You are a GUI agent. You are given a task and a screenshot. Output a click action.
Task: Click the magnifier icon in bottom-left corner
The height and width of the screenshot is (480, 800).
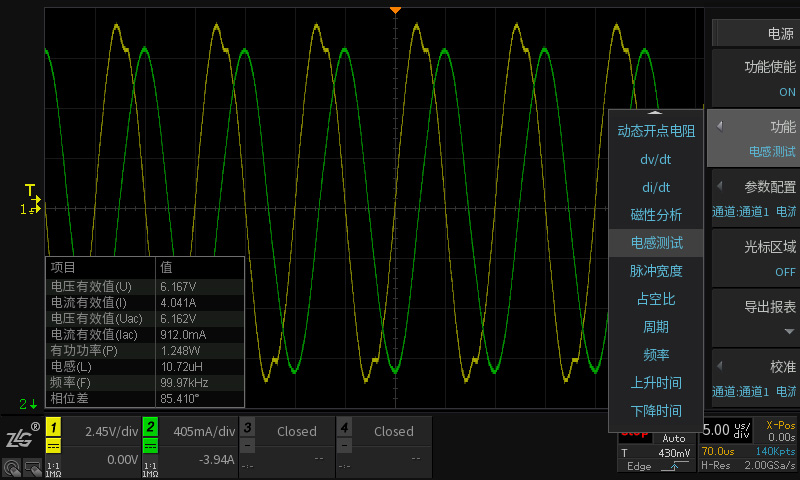(12, 465)
